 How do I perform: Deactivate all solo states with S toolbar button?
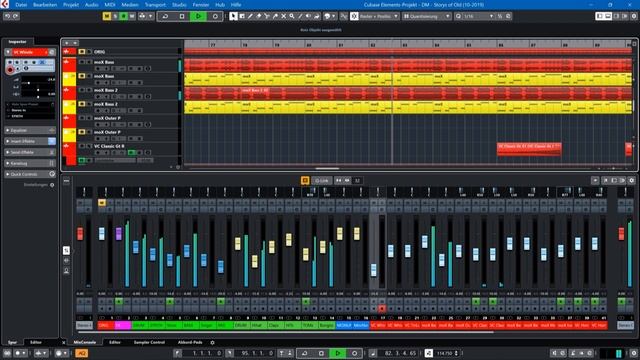pyautogui.click(x=115, y=16)
